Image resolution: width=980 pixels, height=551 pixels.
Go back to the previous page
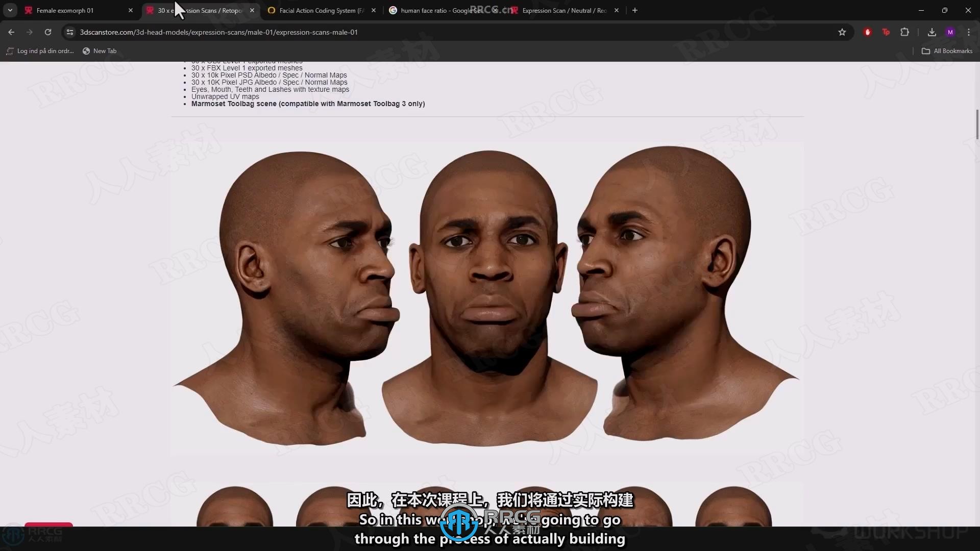[11, 32]
